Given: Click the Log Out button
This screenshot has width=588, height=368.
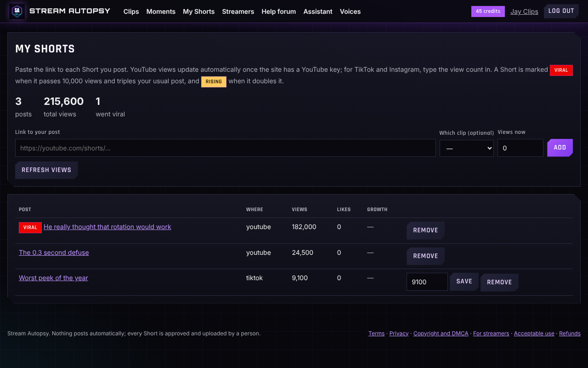Looking at the screenshot, I should click(x=561, y=11).
